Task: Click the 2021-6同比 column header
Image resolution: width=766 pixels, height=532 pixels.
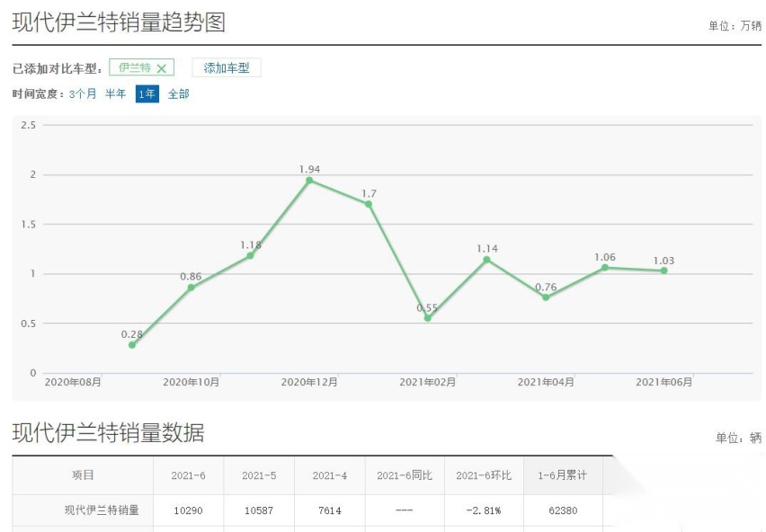Action: coord(405,475)
